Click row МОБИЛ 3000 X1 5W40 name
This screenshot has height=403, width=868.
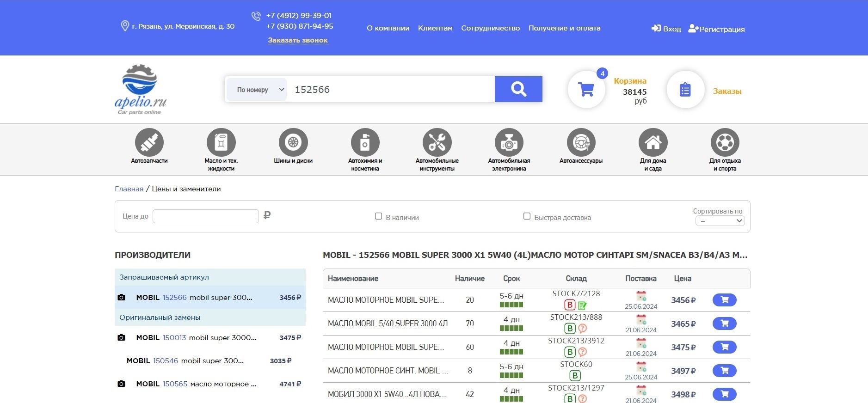(387, 394)
